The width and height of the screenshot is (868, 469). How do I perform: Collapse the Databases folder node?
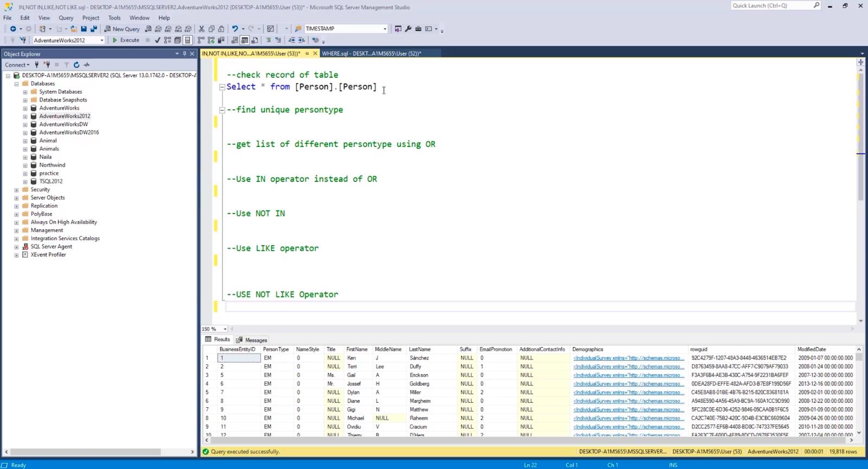[x=16, y=84]
